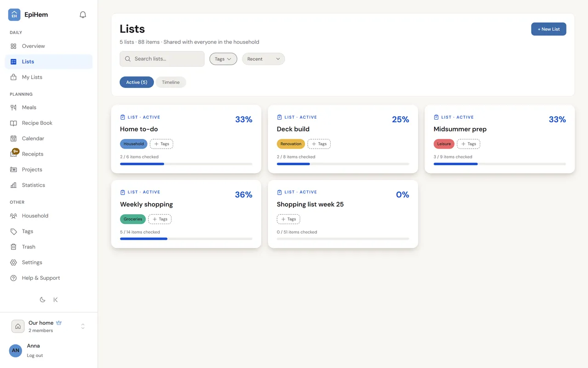Viewport: 588px width, 368px height.
Task: Add tags to Deck build list
Action: click(319, 144)
